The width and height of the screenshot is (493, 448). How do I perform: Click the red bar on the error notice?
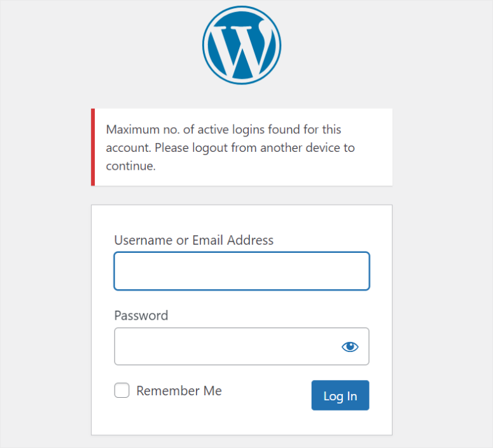pyautogui.click(x=93, y=147)
